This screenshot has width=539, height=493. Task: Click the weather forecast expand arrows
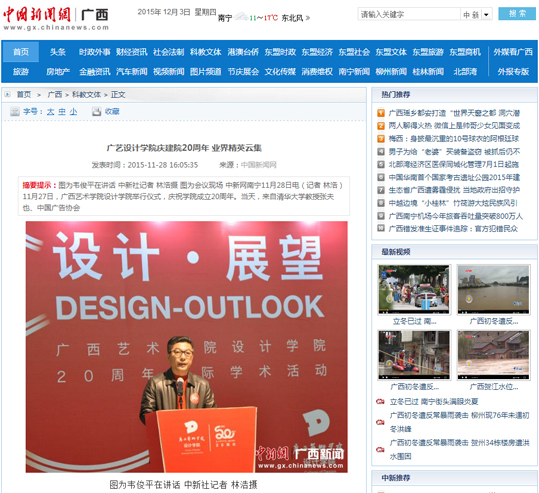308,18
